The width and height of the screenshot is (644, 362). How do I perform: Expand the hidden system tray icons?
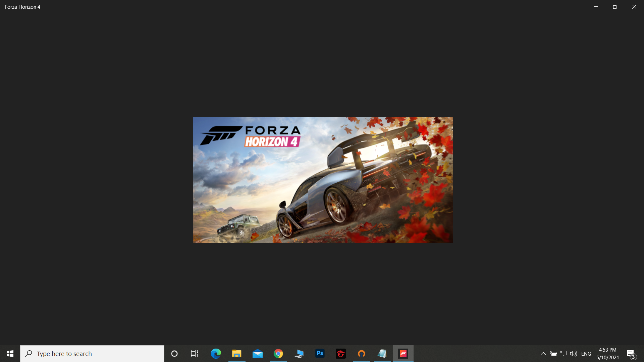click(543, 354)
